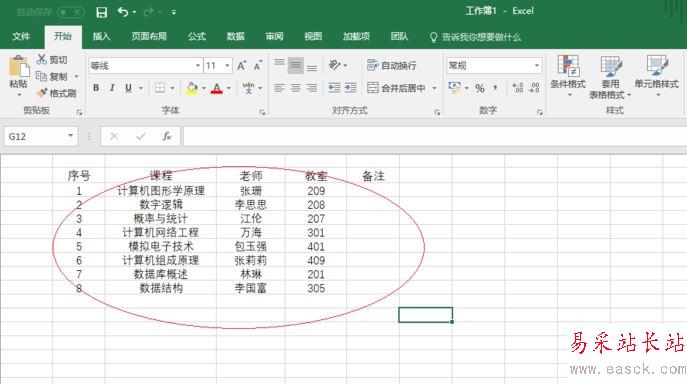
Task: Open the borders dropdown arrow
Action: click(172, 88)
